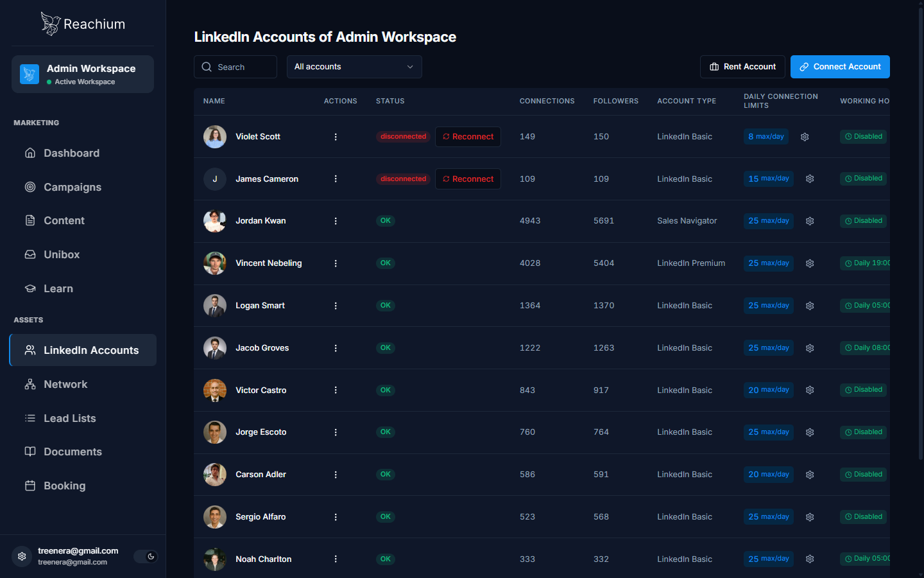Click Violet Scott's Disabled working hours badge
Viewport: 924px width, 578px height.
pyautogui.click(x=863, y=137)
